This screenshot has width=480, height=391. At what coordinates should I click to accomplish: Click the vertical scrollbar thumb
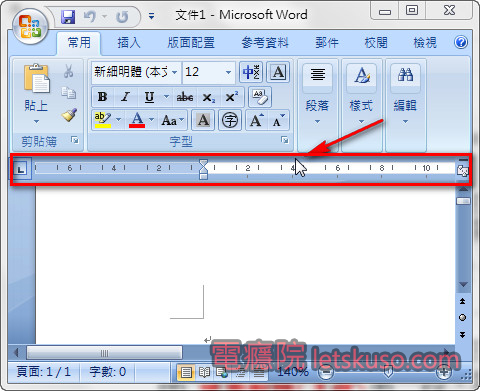pos(463,201)
